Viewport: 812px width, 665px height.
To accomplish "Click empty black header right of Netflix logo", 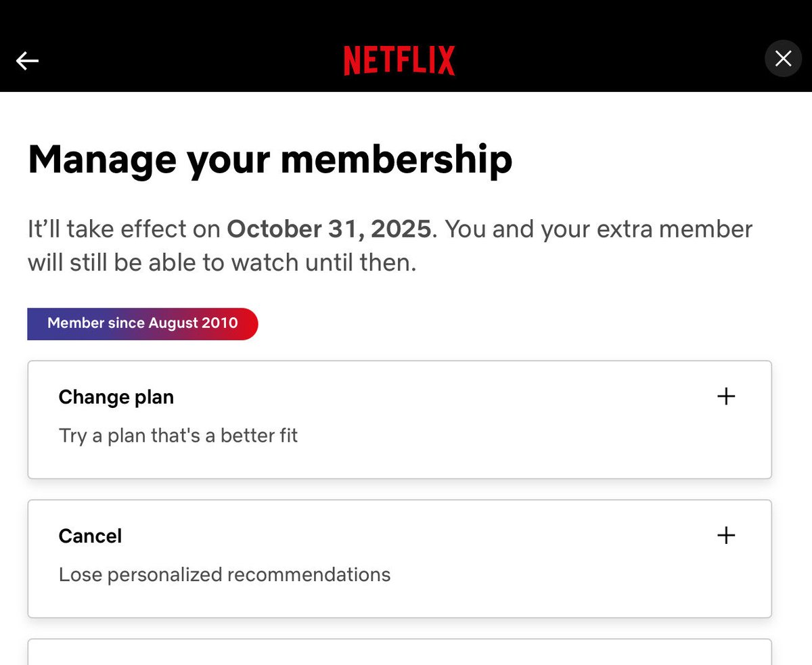I will (x=609, y=61).
